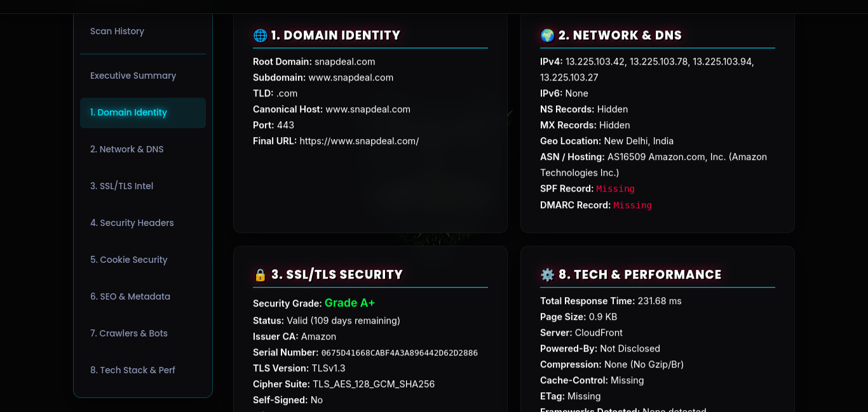Viewport: 868px width, 412px height.
Task: Click IPv4 address 13.225.103.42
Action: coord(595,62)
